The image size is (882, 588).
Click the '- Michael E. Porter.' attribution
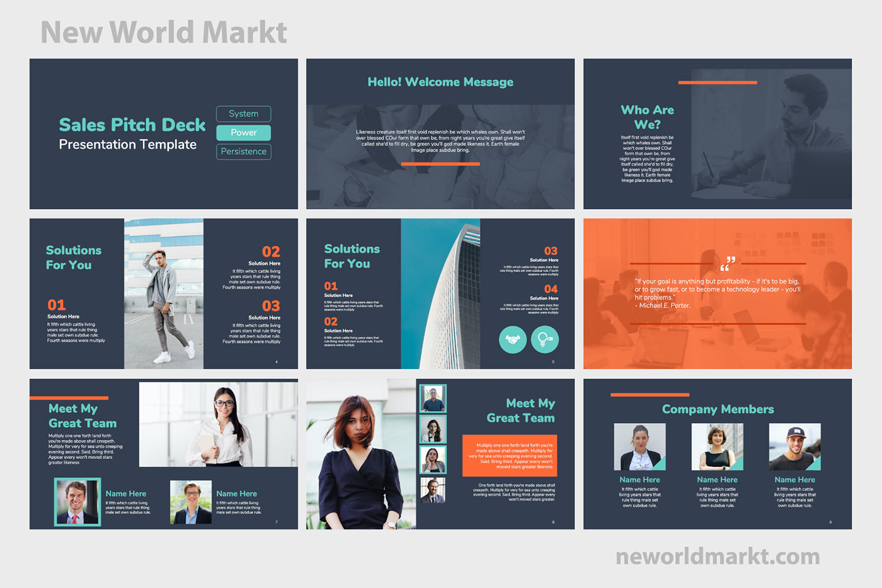tap(662, 305)
